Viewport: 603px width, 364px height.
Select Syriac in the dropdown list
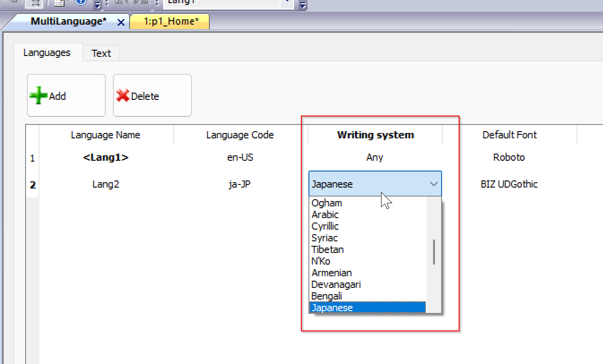(x=368, y=238)
